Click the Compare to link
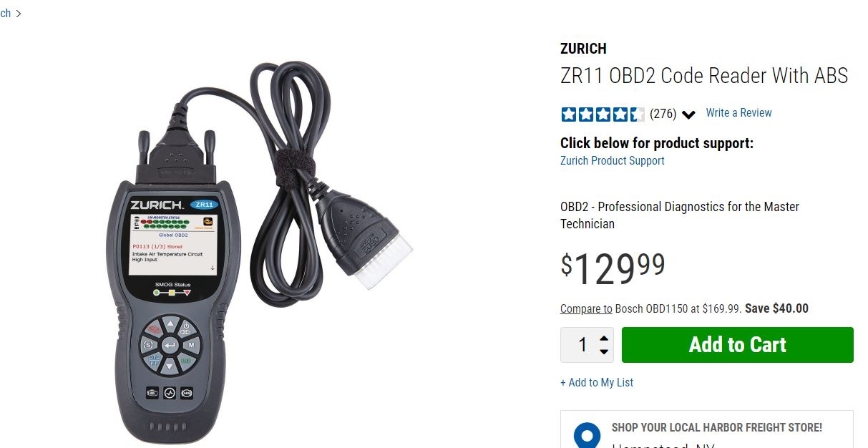The height and width of the screenshot is (448, 868). [x=586, y=309]
